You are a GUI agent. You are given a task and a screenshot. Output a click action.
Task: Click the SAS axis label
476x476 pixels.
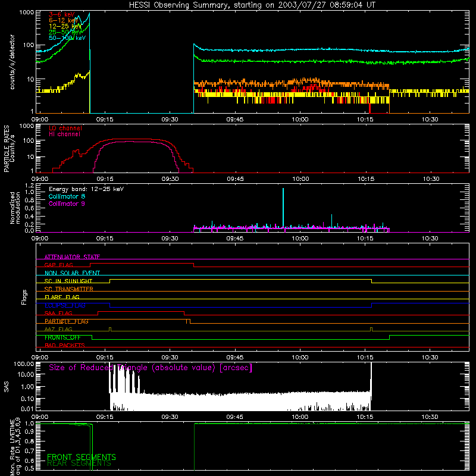[x=6, y=387]
